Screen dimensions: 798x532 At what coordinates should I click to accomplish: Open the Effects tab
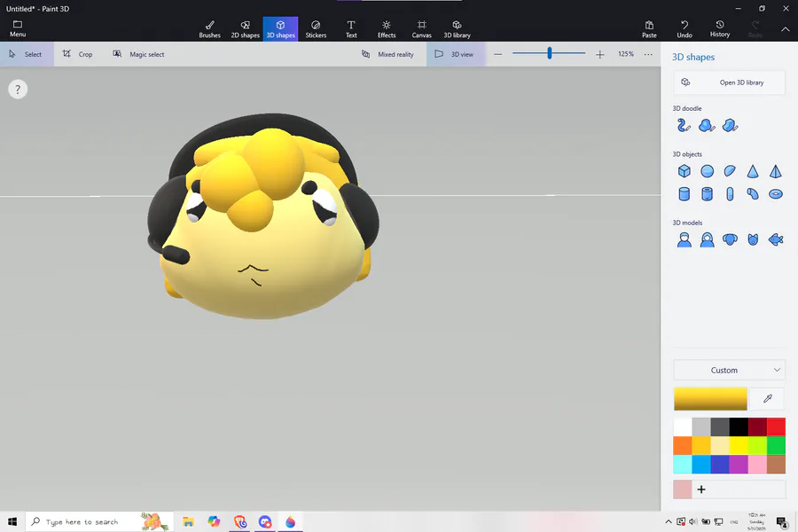387,29
